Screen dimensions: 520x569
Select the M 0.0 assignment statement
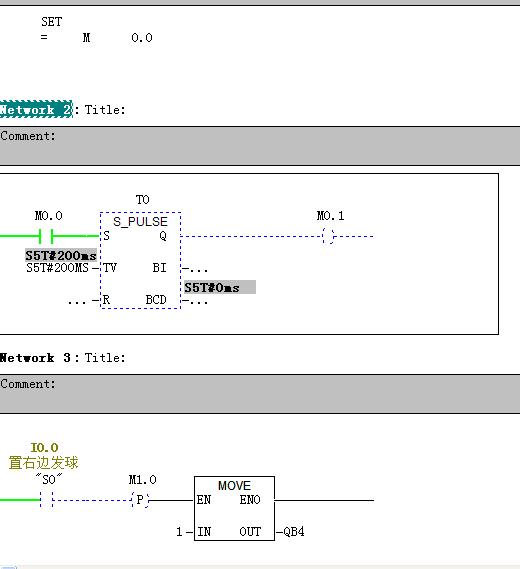coord(97,37)
